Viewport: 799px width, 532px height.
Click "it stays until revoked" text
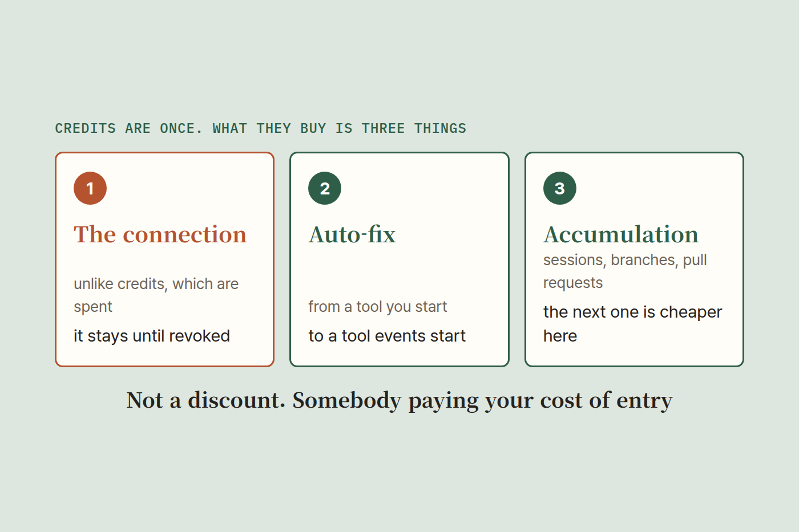pos(152,336)
